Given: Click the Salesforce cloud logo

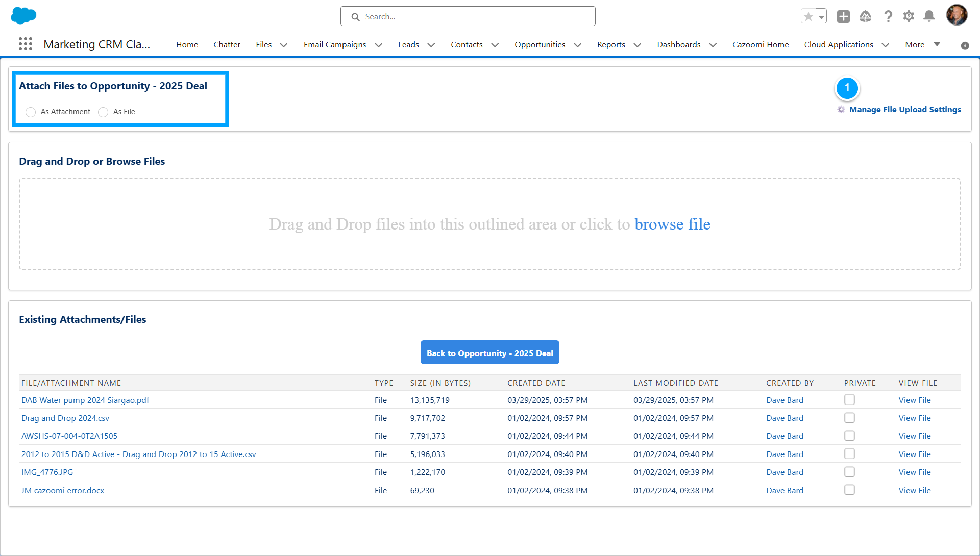Looking at the screenshot, I should pos(23,16).
